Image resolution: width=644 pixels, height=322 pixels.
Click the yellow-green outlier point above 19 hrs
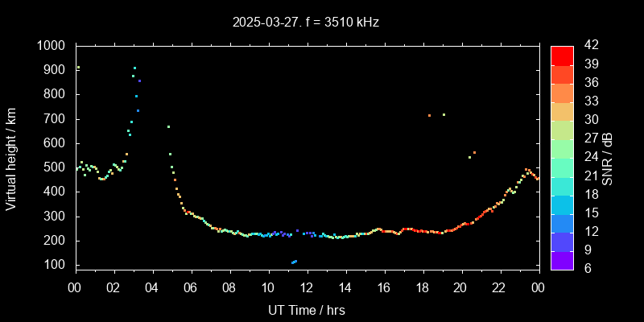coord(444,114)
